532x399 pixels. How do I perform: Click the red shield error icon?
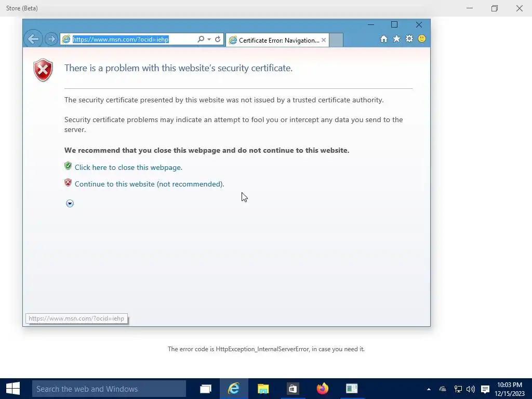(43, 70)
